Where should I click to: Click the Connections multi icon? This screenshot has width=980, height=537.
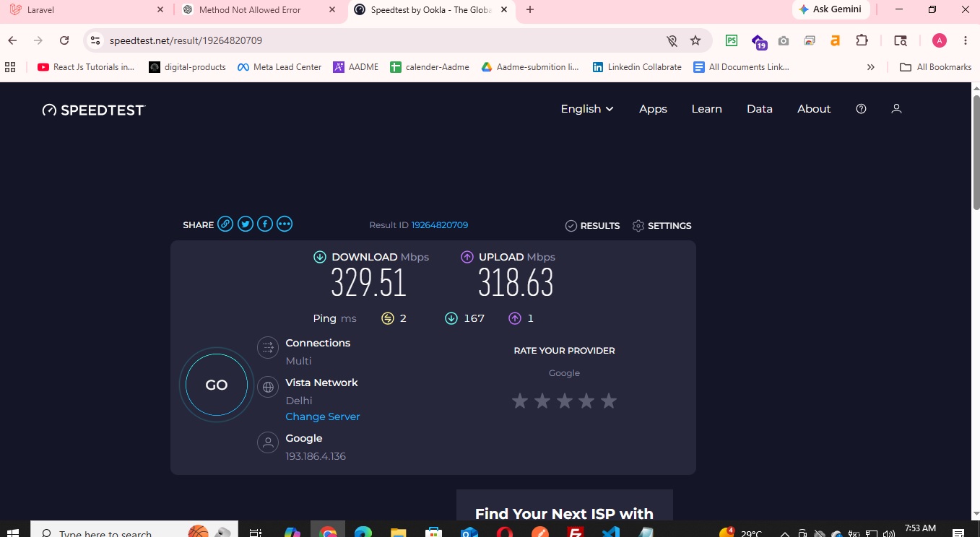[268, 348]
